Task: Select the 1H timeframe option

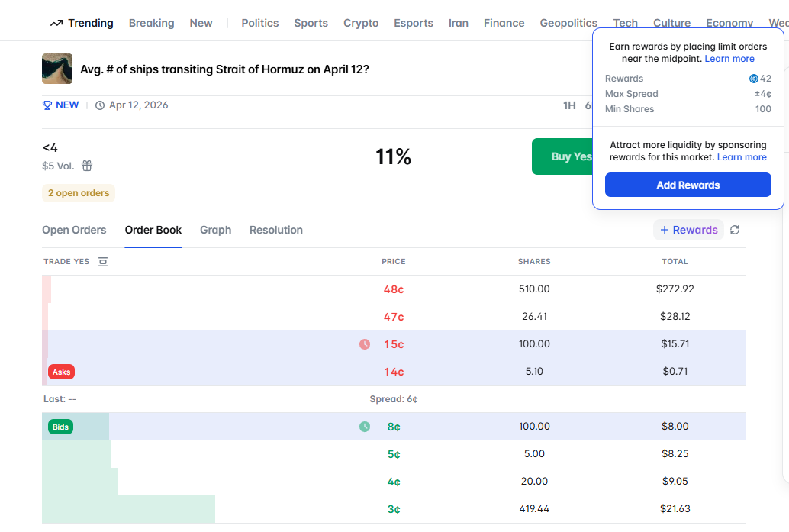Action: click(569, 105)
